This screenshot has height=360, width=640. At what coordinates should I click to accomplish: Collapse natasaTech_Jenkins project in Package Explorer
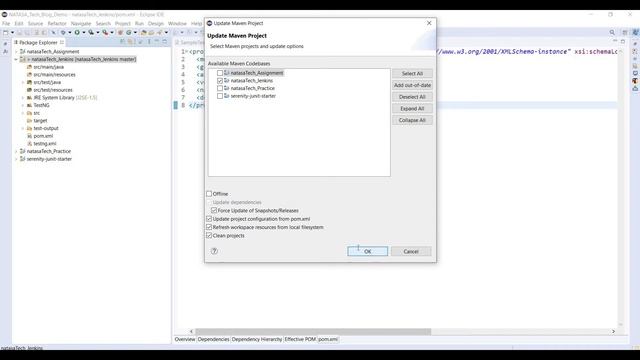[x=16, y=60]
